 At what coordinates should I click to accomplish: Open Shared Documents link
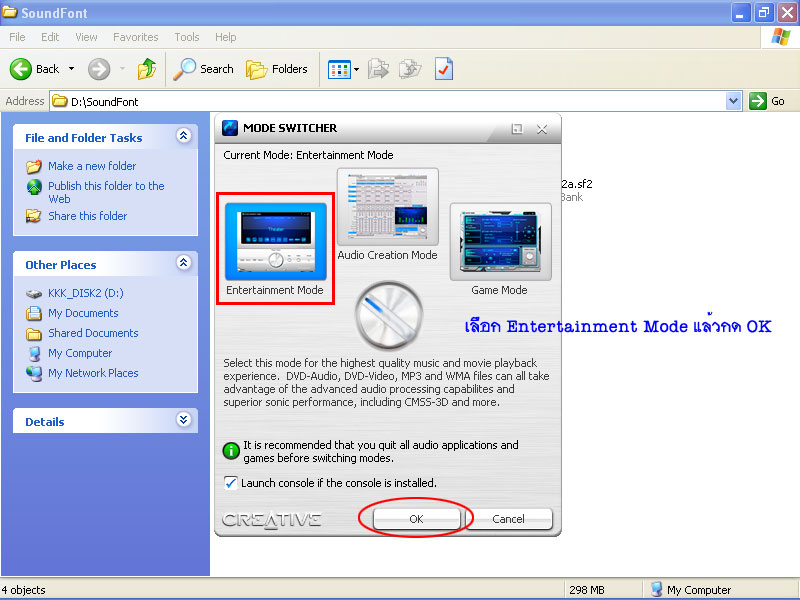click(x=93, y=333)
